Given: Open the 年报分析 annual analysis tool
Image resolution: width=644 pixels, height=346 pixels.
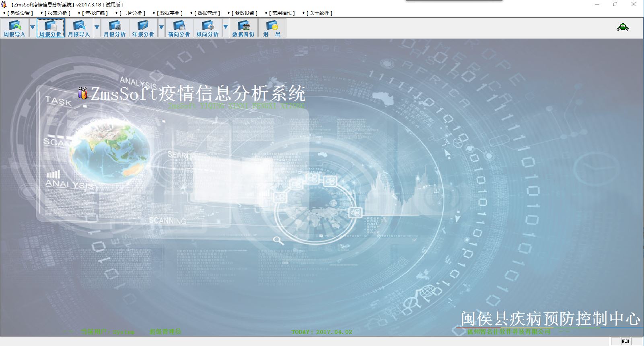Looking at the screenshot, I should click(x=143, y=28).
